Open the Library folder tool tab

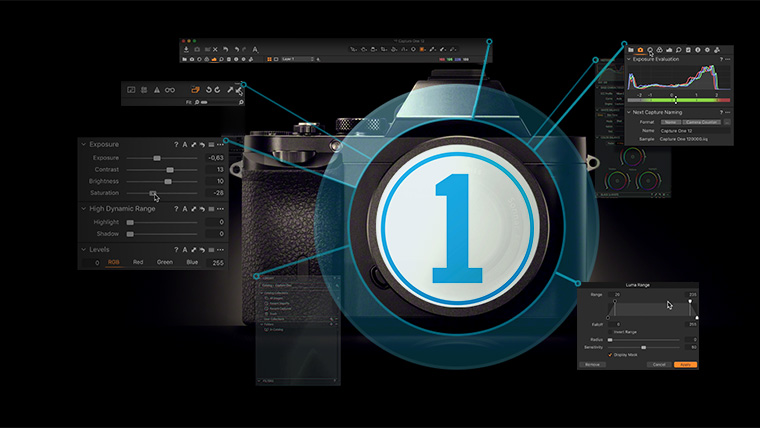pos(631,50)
